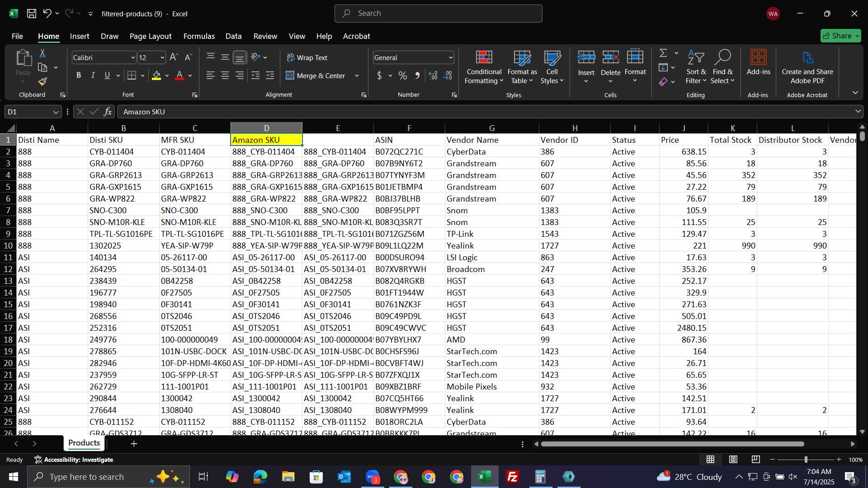Open File Explorer from the taskbar
Screen dimensions: 868x488
(x=288, y=477)
